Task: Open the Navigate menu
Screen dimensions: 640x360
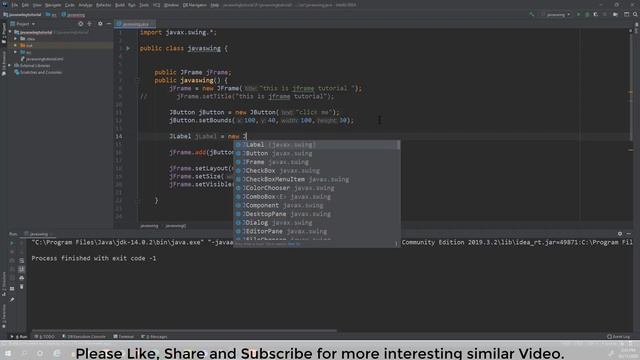Action: (x=53, y=5)
